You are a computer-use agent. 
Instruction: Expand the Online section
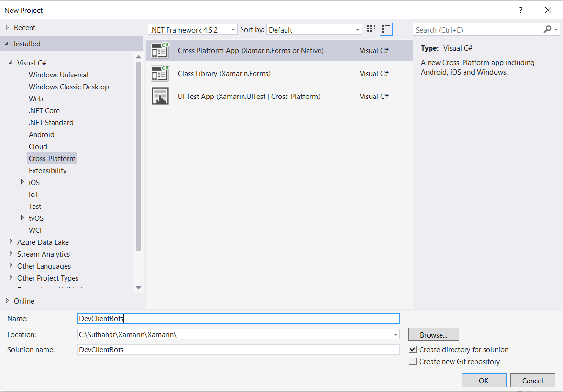(7, 301)
